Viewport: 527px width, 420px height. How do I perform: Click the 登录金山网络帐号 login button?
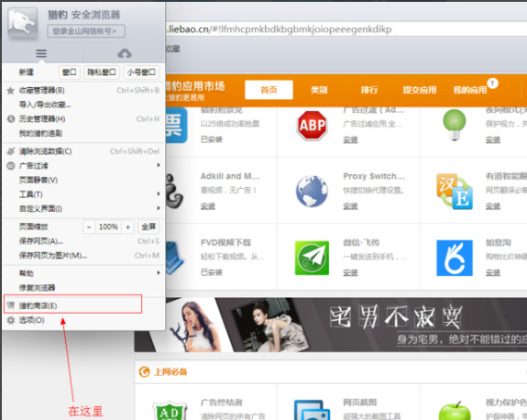click(x=86, y=31)
